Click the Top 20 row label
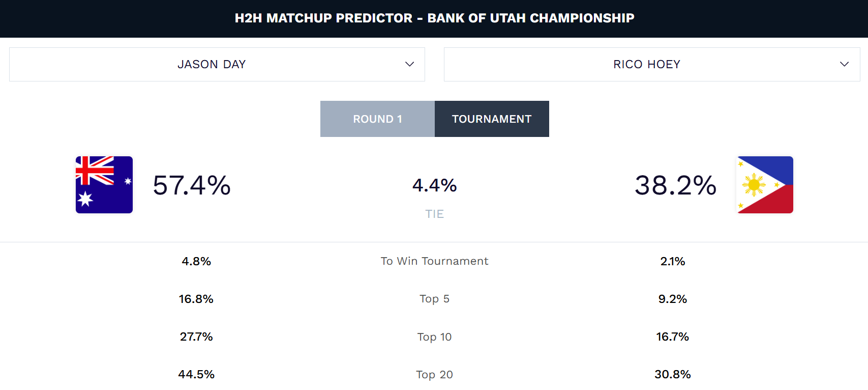868x390 pixels. click(x=434, y=374)
